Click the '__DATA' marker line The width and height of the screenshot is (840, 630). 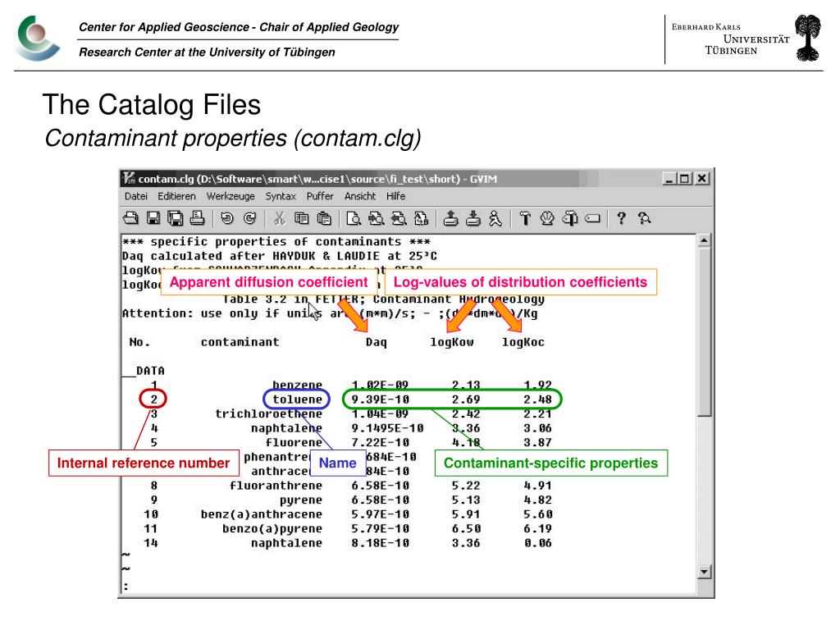point(144,371)
